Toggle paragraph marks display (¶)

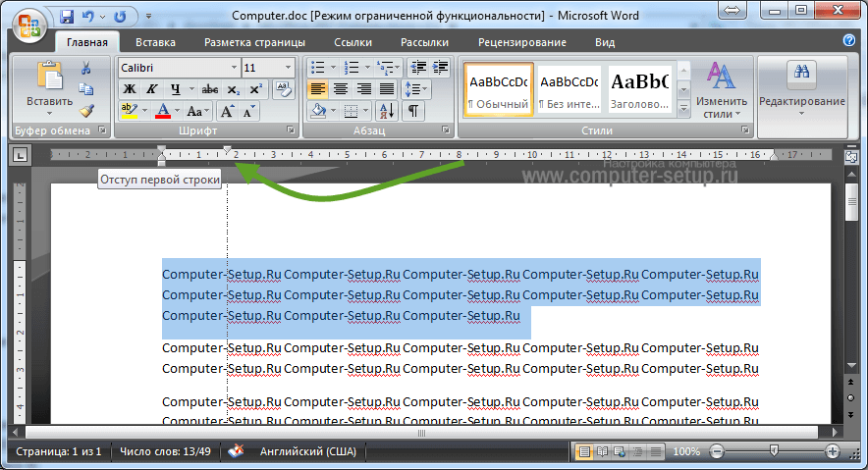(413, 111)
